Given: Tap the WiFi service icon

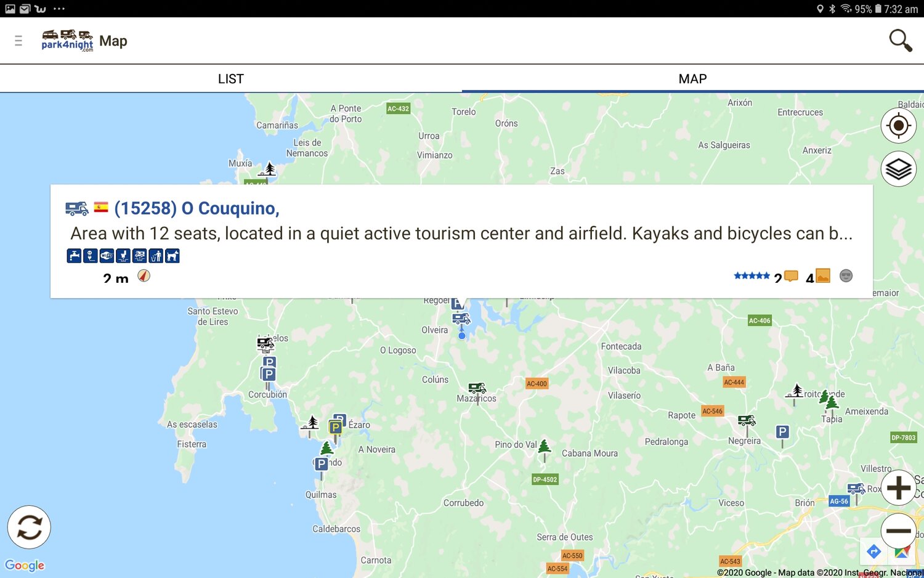Looking at the screenshot, I should (107, 256).
